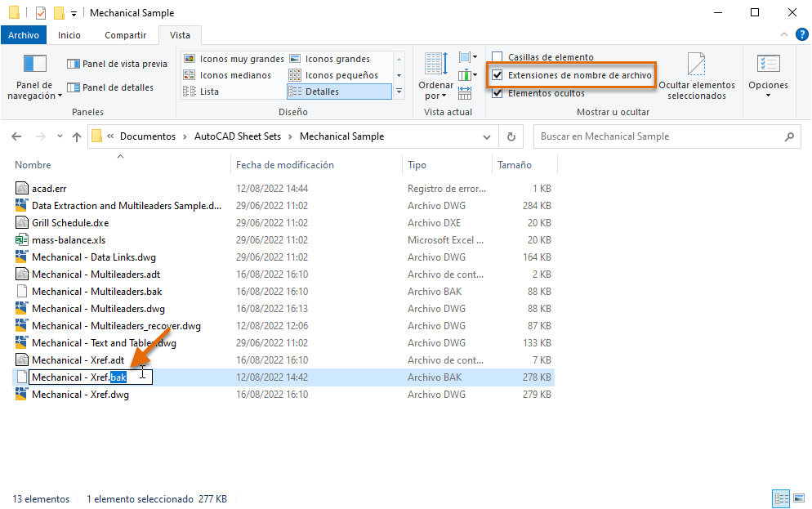This screenshot has height=509, width=812.
Task: Select Iconos medianos layout
Action: (227, 75)
